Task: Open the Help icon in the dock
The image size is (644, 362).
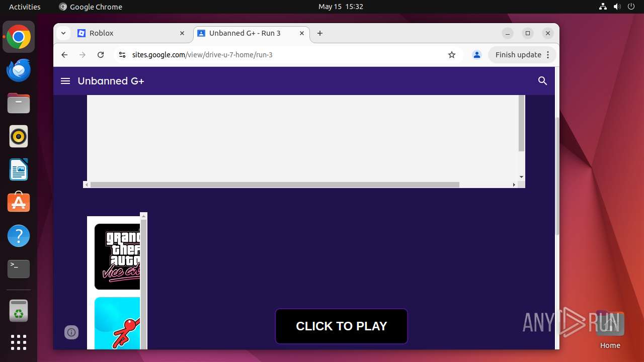Action: pyautogui.click(x=19, y=236)
